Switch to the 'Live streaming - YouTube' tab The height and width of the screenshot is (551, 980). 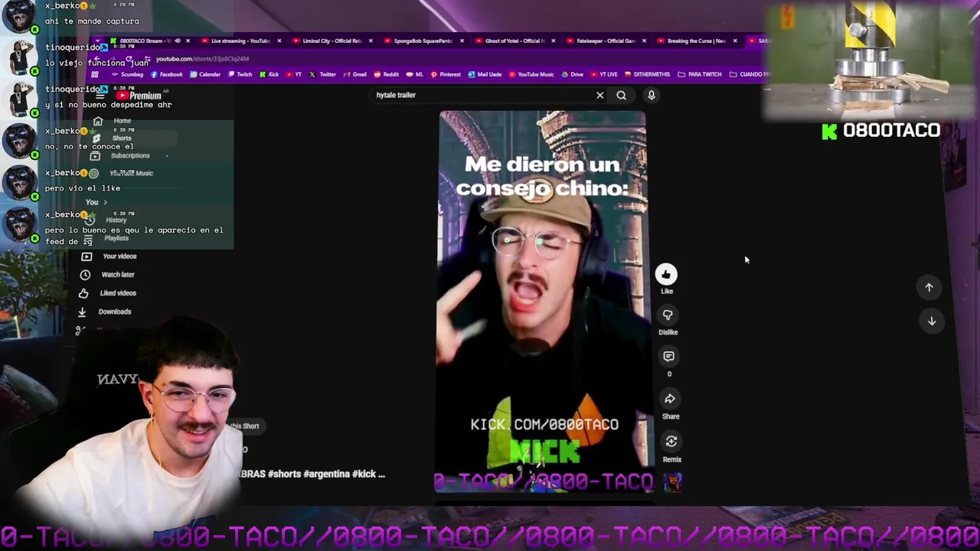point(240,41)
